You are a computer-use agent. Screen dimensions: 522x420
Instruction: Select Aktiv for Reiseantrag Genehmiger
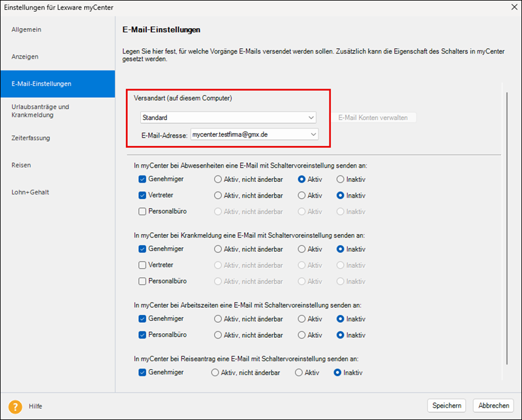coord(299,373)
